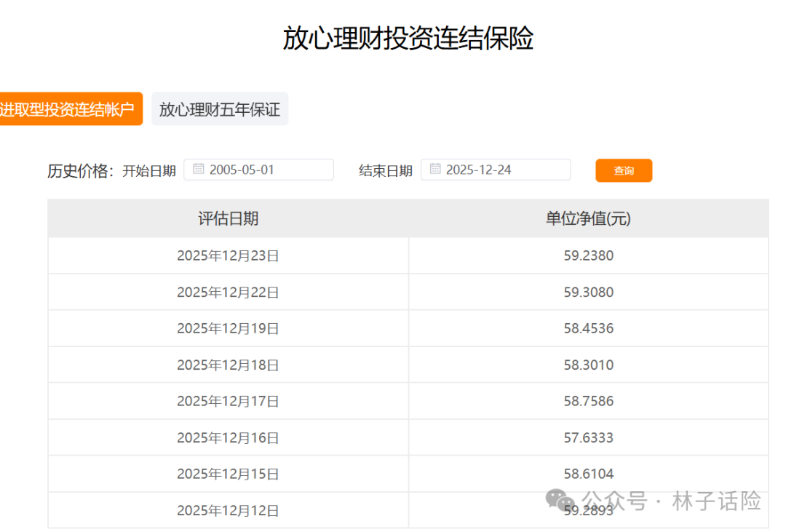Open the 放心理财五年保证 tab
The image size is (786, 532).
pos(220,109)
